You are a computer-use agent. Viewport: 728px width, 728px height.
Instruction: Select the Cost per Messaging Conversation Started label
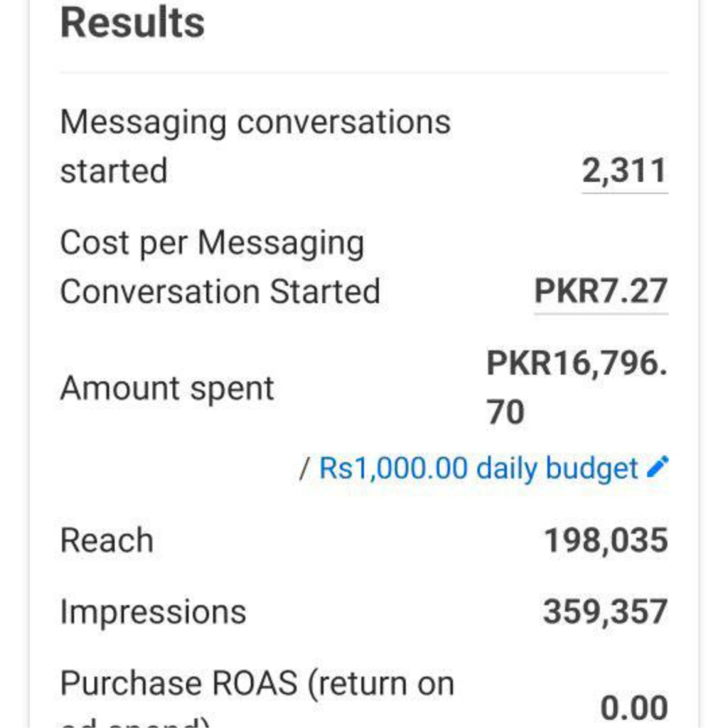pyautogui.click(x=220, y=267)
